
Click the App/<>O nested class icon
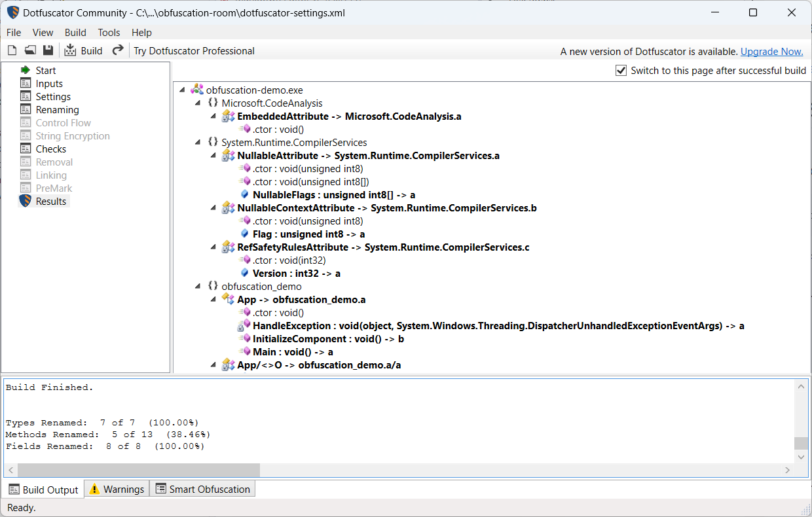pyautogui.click(x=228, y=365)
